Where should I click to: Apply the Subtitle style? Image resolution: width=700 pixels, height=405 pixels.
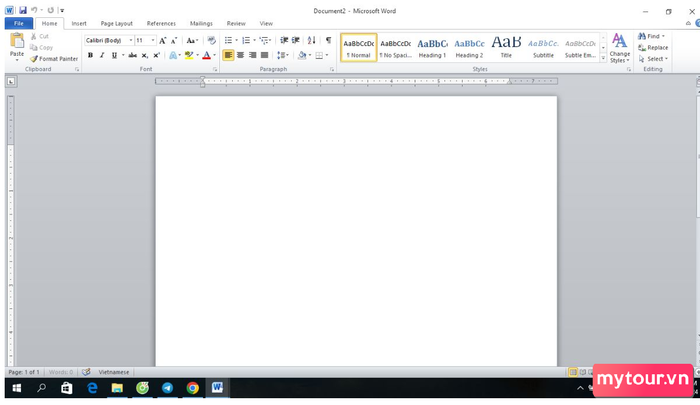pyautogui.click(x=543, y=47)
